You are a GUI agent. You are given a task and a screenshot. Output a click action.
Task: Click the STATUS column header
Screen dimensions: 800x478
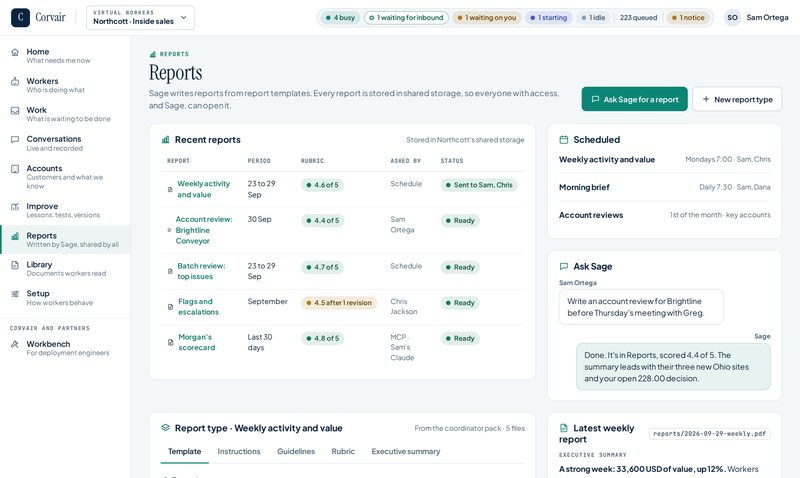click(x=452, y=161)
